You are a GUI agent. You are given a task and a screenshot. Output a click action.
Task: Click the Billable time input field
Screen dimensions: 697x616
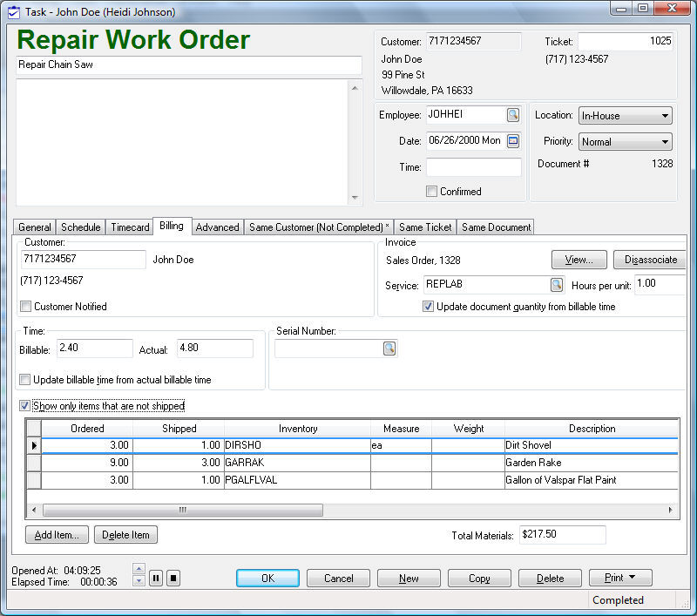pyautogui.click(x=94, y=349)
